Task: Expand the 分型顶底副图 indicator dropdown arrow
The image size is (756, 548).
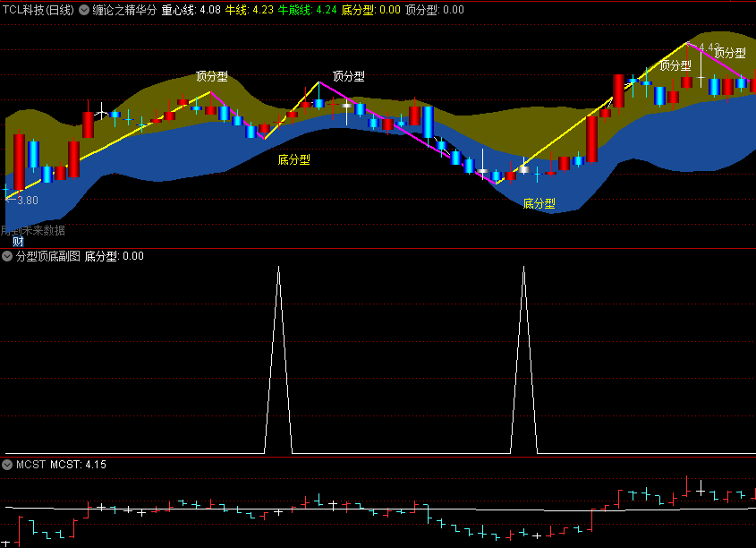Action: click(x=7, y=256)
